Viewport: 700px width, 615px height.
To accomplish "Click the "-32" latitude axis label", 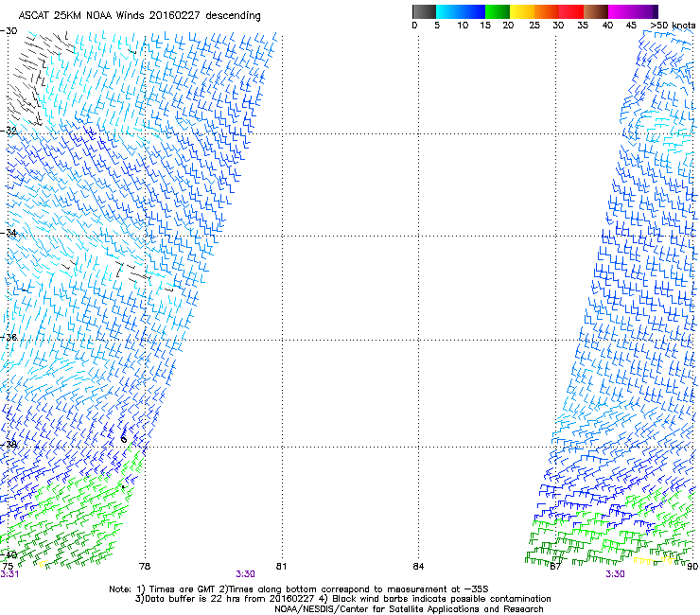I will 9,131.
